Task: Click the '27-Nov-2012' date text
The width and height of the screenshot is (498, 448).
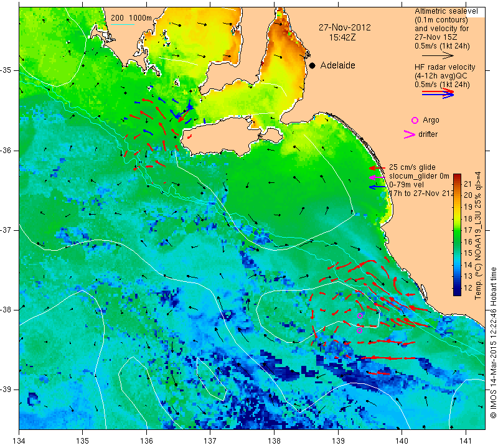Action: 345,27
